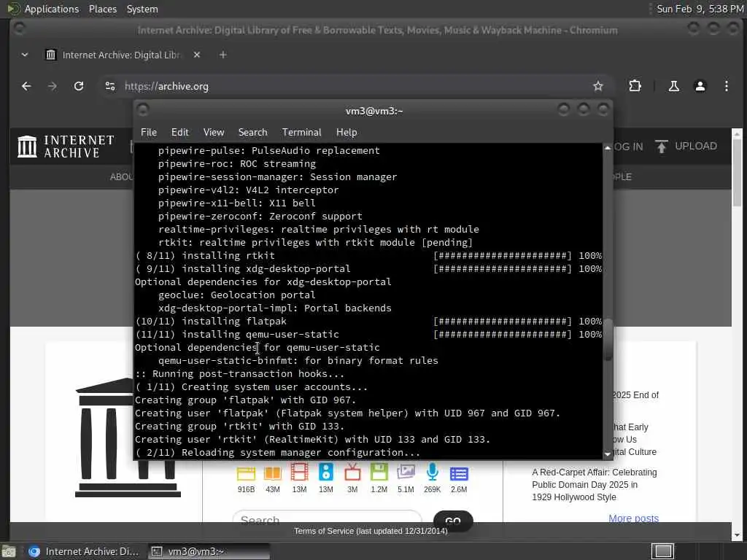Click text 'Creating group 'flatpak' with GID 967.'

(245, 400)
